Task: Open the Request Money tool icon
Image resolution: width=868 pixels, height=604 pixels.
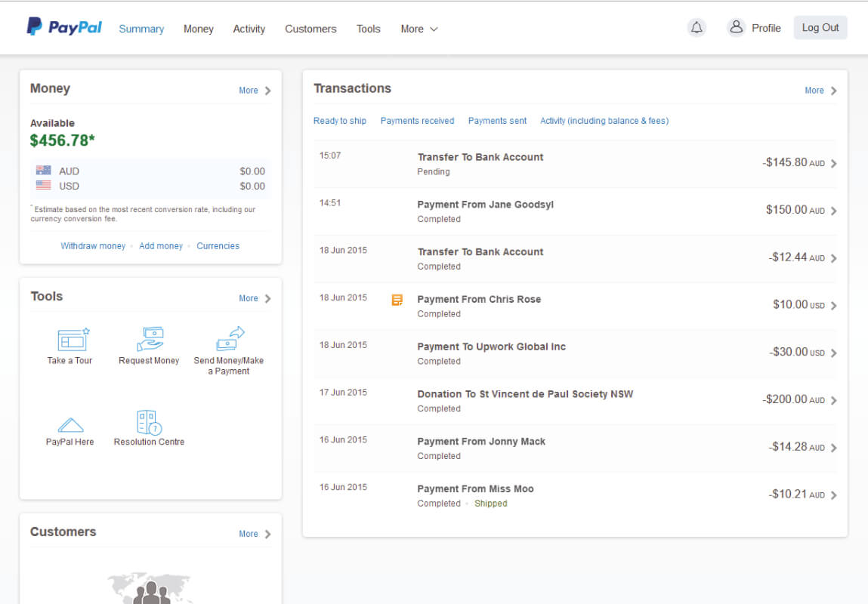Action: [x=150, y=339]
